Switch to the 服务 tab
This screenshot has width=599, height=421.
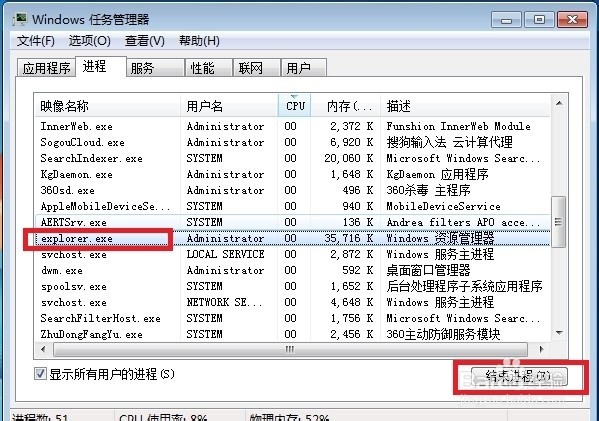pyautogui.click(x=155, y=68)
